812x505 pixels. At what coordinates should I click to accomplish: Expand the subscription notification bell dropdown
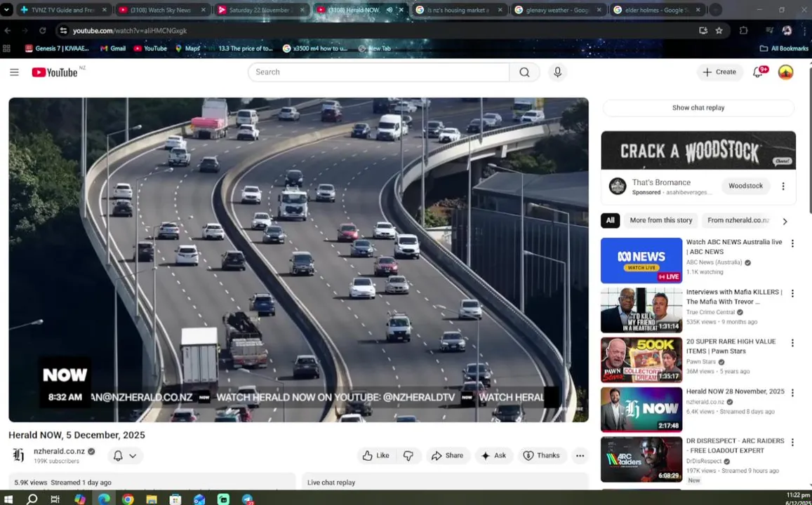pyautogui.click(x=125, y=455)
